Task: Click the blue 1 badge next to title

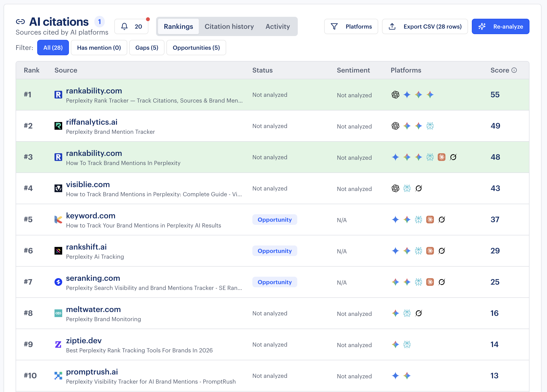Action: click(x=99, y=22)
